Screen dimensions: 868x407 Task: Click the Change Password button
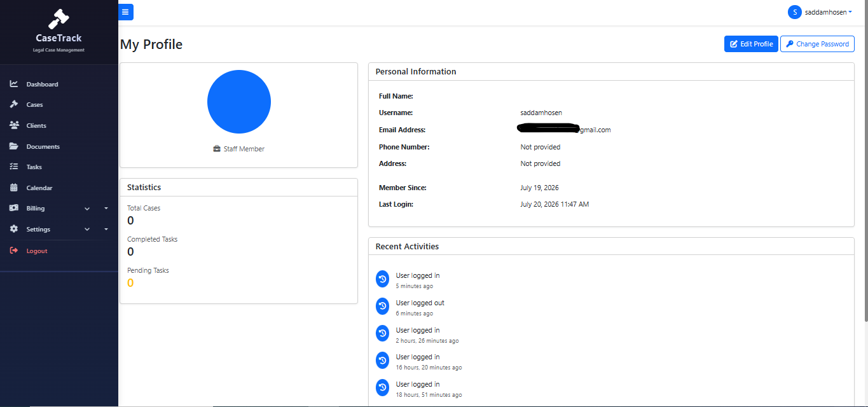pos(817,44)
